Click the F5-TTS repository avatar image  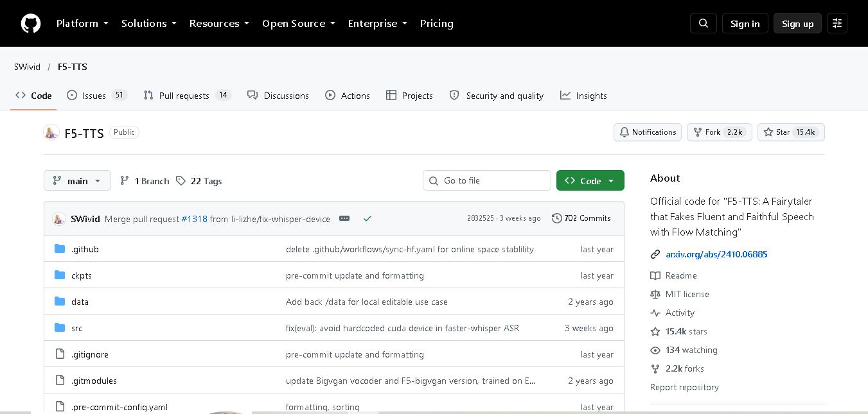click(51, 133)
